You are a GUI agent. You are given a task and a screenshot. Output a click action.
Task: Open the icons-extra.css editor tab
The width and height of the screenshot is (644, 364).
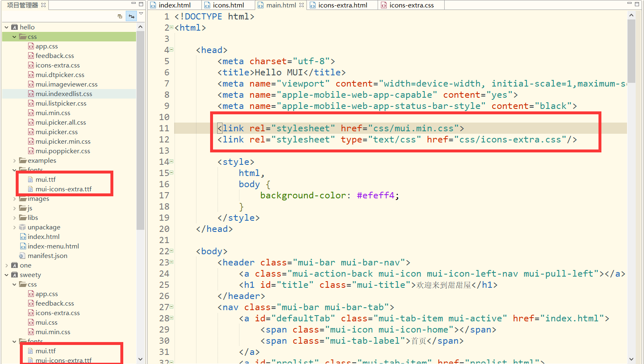(x=412, y=5)
